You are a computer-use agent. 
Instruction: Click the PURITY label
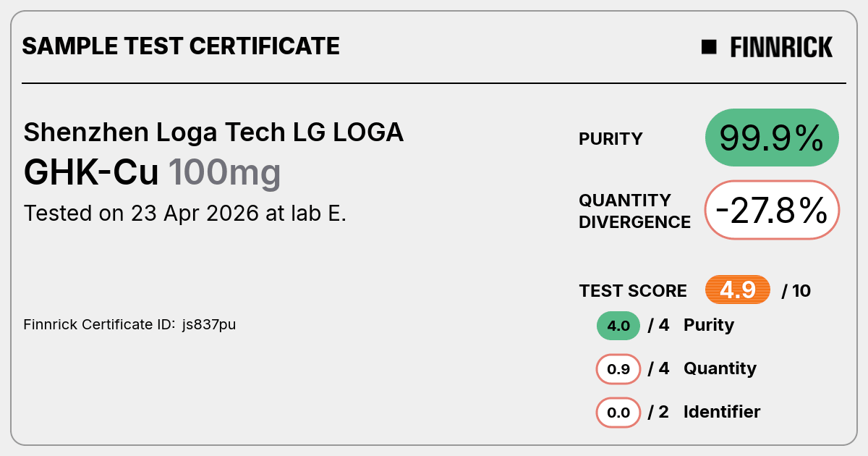(x=610, y=139)
